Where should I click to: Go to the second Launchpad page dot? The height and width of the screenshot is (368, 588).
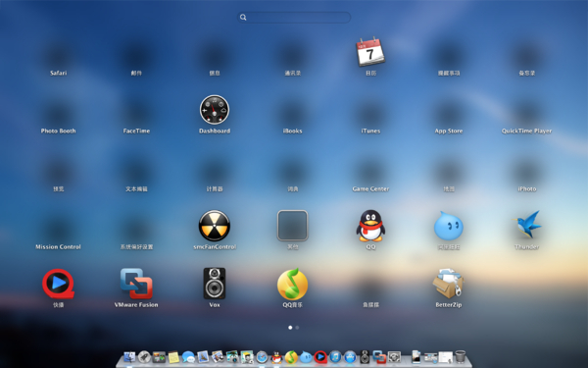297,328
